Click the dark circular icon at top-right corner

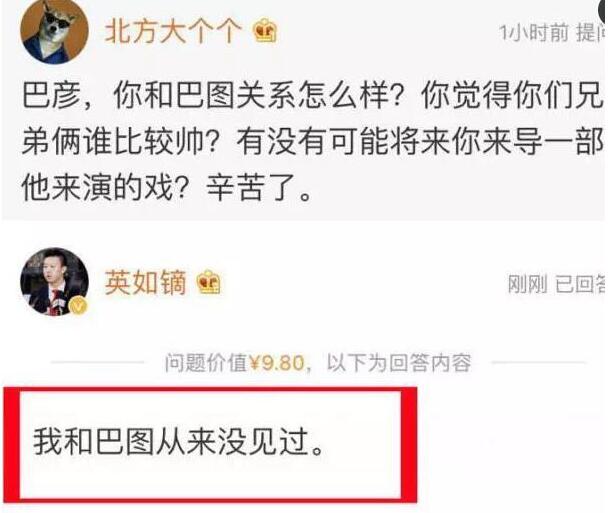604,10
